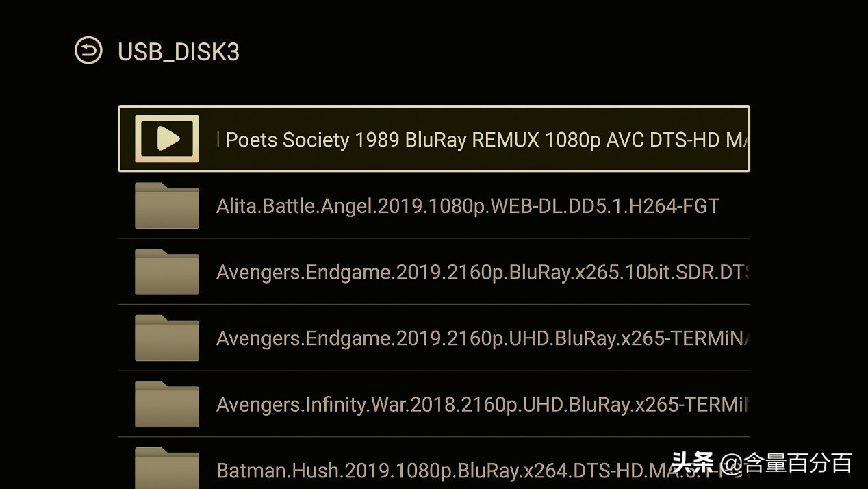Open the Avengers Endgame UHD TERMiNAL folder icon
This screenshot has height=489, width=868.
167,338
